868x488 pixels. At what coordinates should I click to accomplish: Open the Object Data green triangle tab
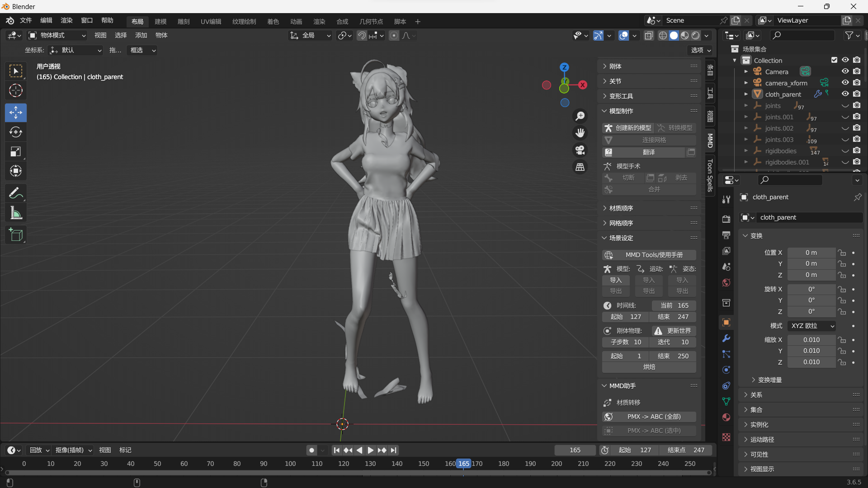point(726,401)
